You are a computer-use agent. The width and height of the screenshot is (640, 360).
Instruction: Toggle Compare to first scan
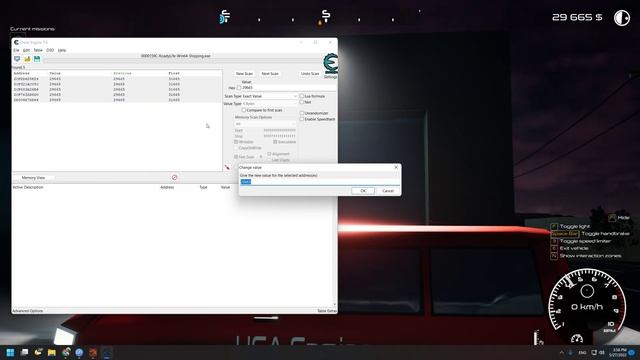pos(244,110)
